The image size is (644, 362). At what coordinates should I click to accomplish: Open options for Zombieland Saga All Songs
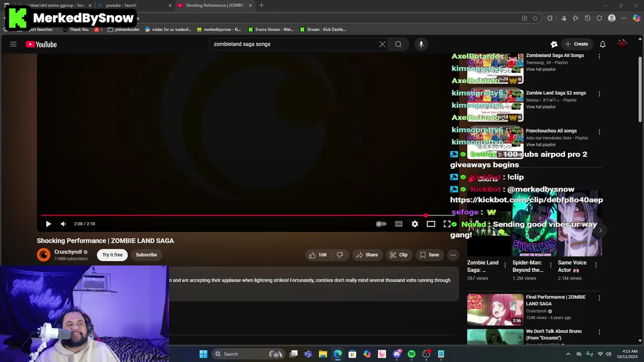click(x=599, y=56)
